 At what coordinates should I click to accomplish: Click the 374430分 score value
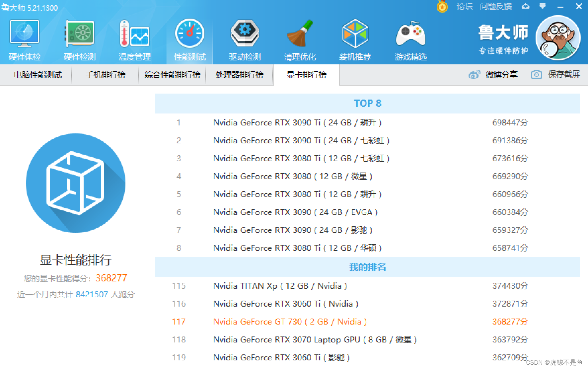(510, 286)
